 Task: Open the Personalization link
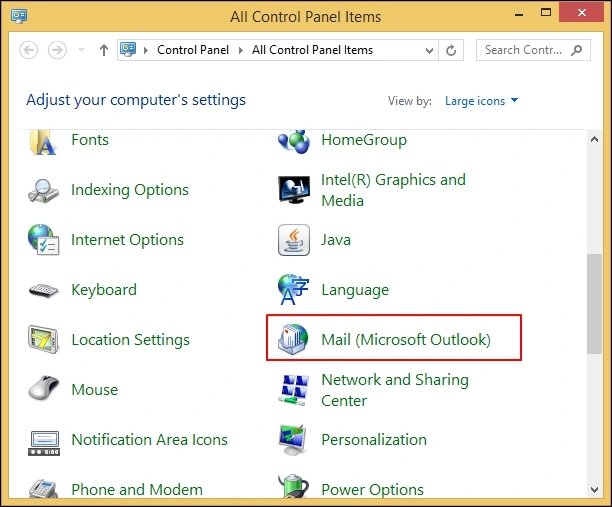[x=374, y=439]
